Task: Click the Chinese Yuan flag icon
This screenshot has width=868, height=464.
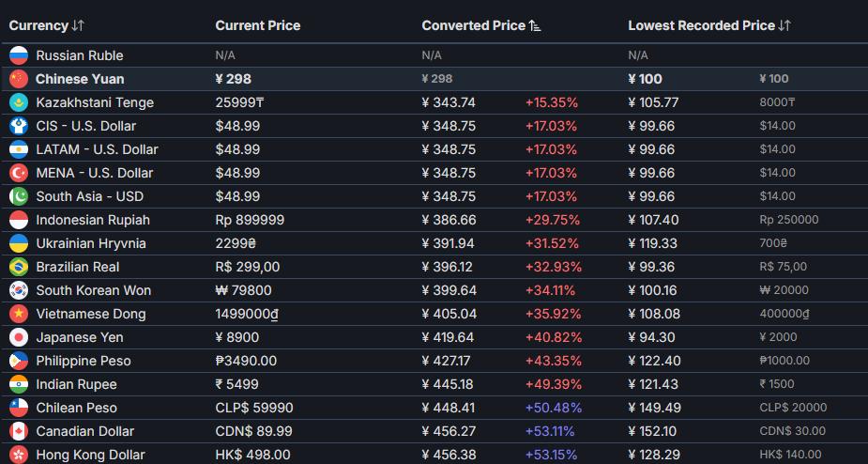Action: pos(19,79)
